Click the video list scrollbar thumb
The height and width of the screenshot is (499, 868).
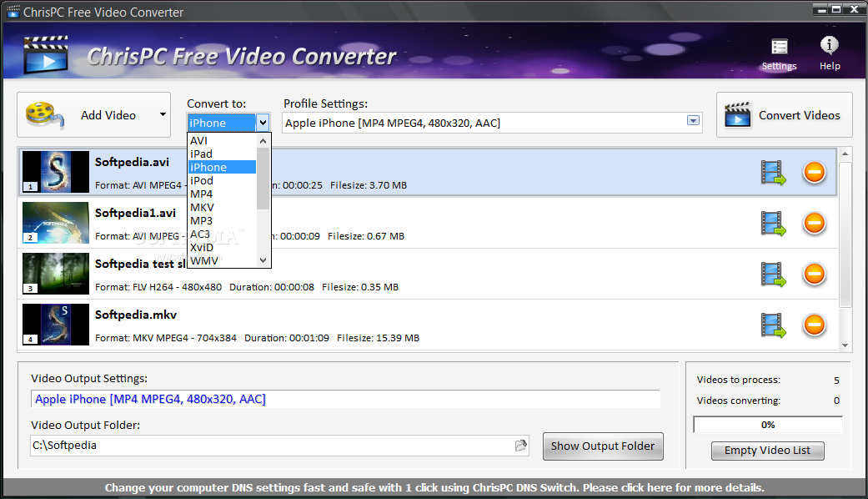845,234
